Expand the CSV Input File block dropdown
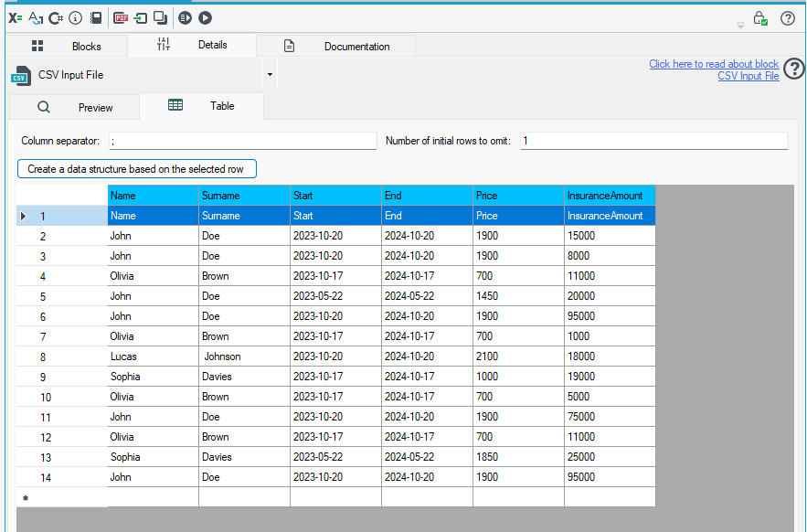Screen dimensions: 807x532 click(270, 75)
